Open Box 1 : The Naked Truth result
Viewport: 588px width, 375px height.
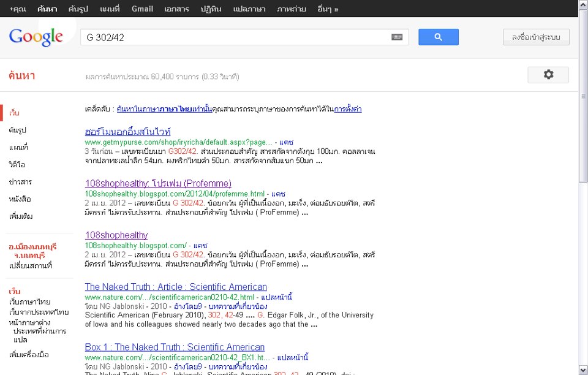point(175,347)
